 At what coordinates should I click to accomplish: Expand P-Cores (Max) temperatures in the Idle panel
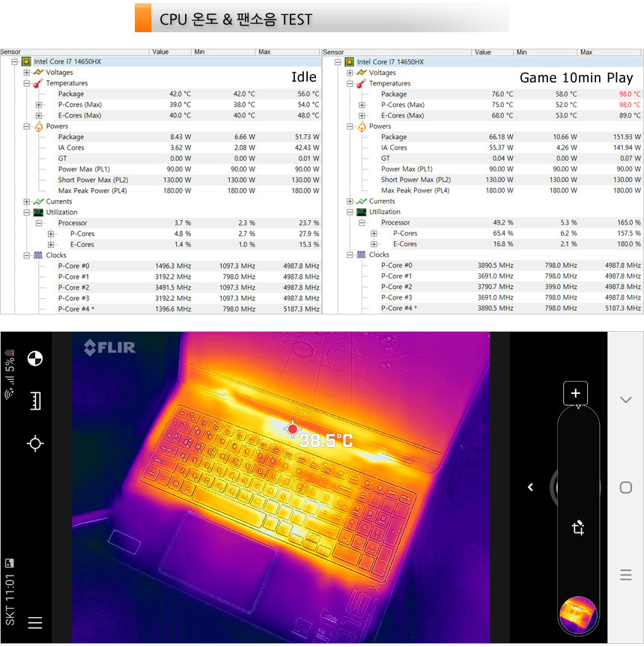click(39, 105)
